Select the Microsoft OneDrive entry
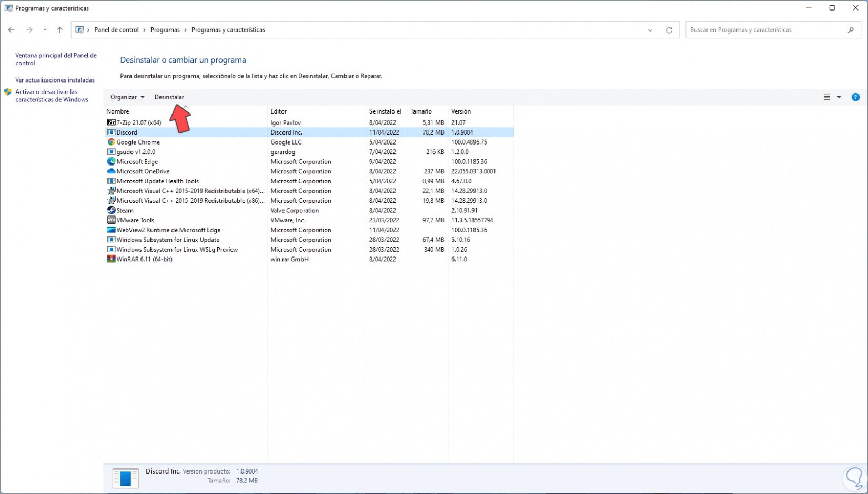Image resolution: width=868 pixels, height=494 pixels. click(x=143, y=171)
